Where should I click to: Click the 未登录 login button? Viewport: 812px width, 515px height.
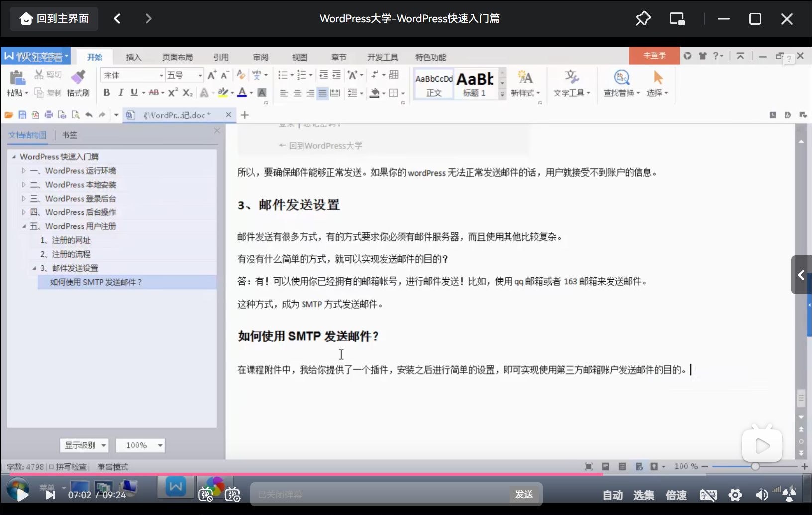coord(654,56)
